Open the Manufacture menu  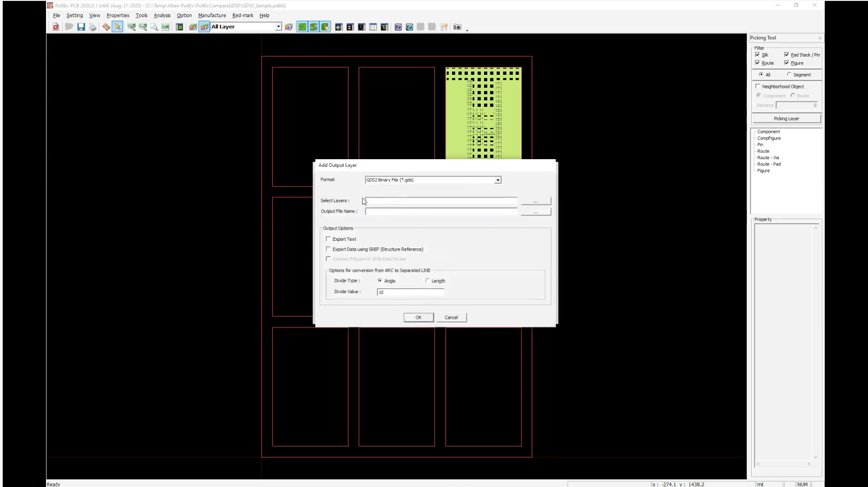212,15
